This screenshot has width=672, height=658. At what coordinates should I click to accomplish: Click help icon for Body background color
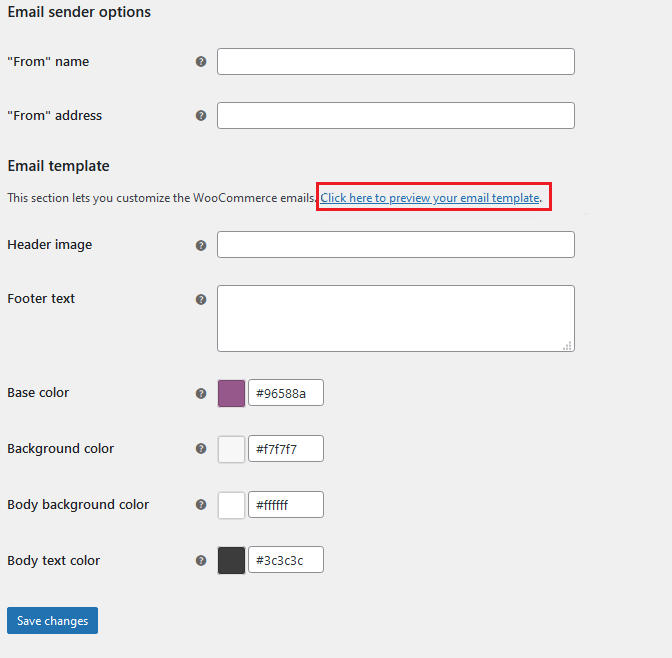click(x=201, y=505)
